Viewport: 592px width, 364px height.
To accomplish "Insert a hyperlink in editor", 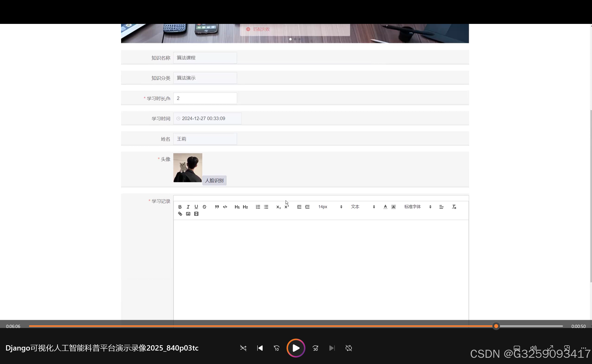I will [x=180, y=214].
